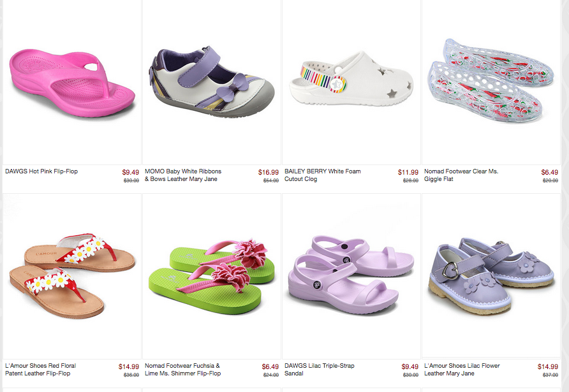Follow the BAILEY BERRY White Foam Cutout Clog link
This screenshot has height=392, width=569.
click(x=322, y=175)
